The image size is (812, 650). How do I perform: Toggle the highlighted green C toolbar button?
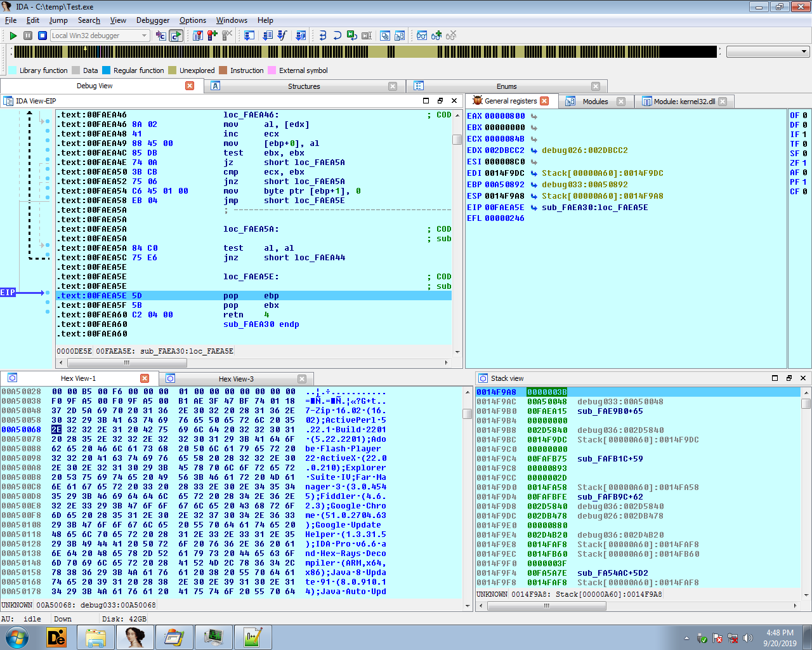point(176,36)
